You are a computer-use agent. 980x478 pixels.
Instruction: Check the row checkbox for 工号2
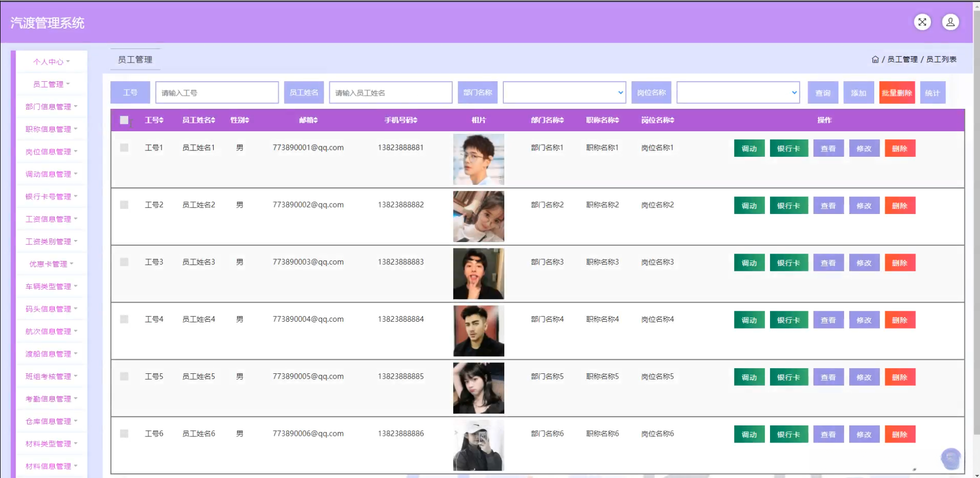[x=124, y=205]
